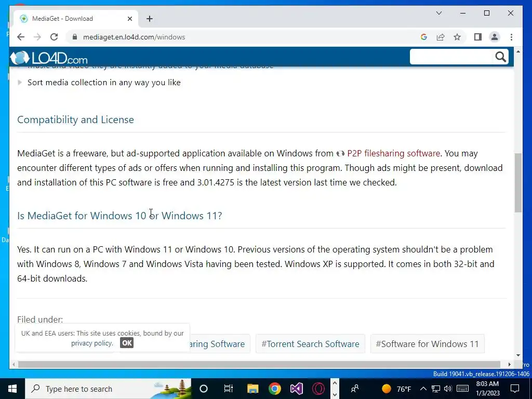This screenshot has width=532, height=399.
Task: View site information via the lock icon
Action: coord(75,37)
